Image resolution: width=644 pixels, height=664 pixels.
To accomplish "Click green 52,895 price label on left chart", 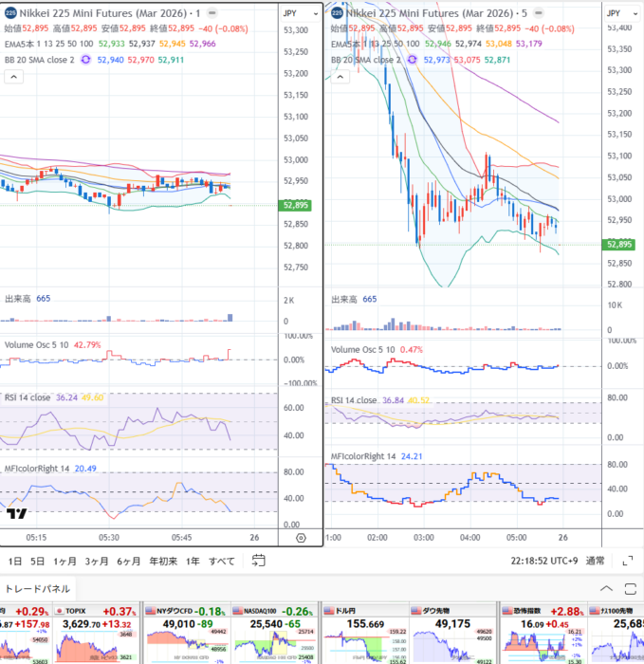I will point(294,205).
